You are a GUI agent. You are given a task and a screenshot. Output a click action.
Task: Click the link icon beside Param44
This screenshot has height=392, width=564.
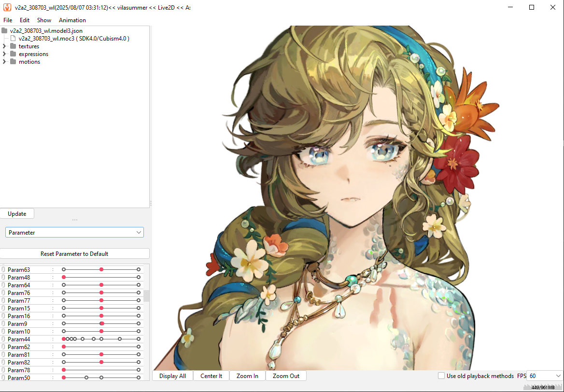point(3,339)
